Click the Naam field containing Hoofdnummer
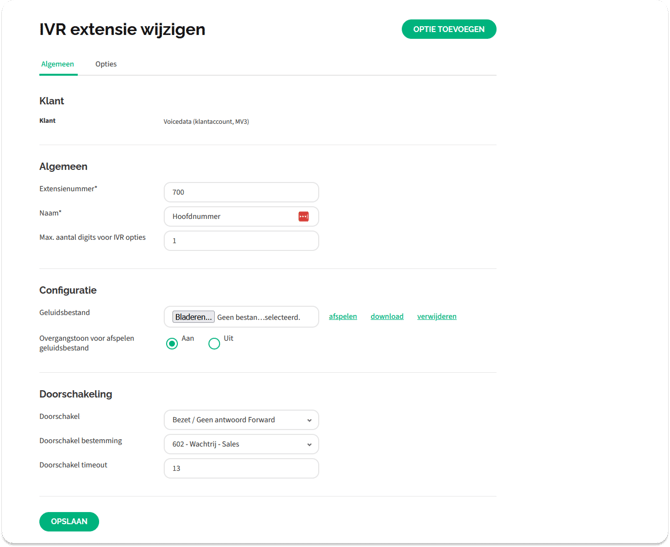The height and width of the screenshot is (547, 670). pos(230,216)
